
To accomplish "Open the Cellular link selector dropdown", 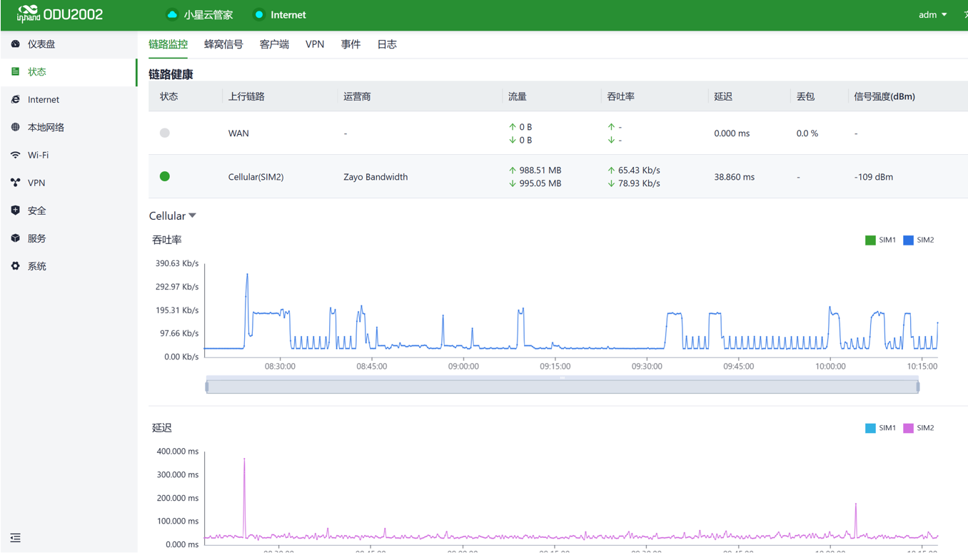I will click(172, 216).
